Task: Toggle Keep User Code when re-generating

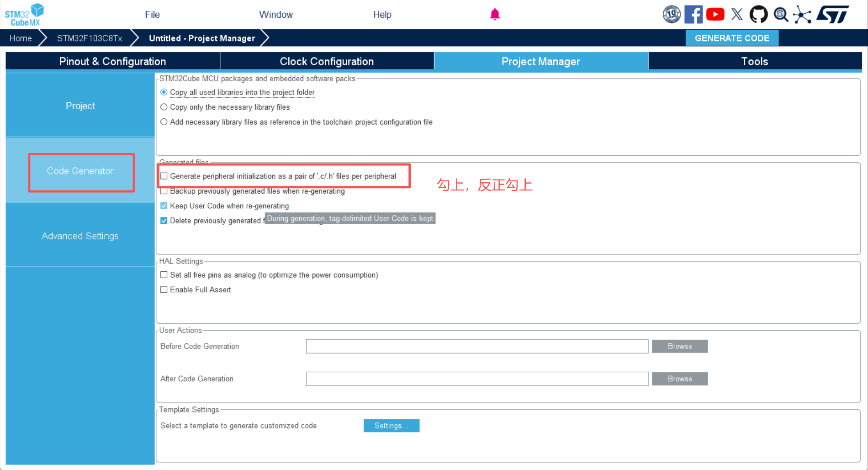Action: (x=164, y=206)
